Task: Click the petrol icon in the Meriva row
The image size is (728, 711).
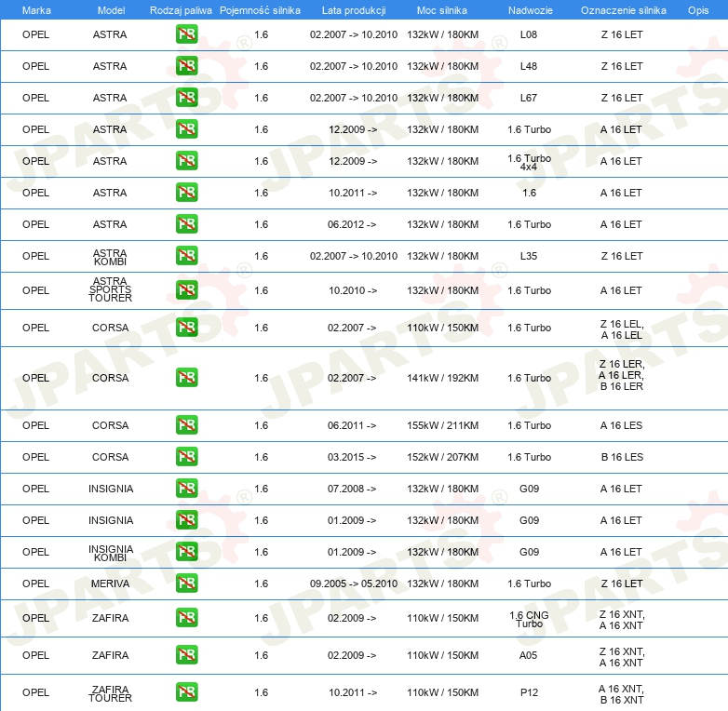Action: click(186, 584)
